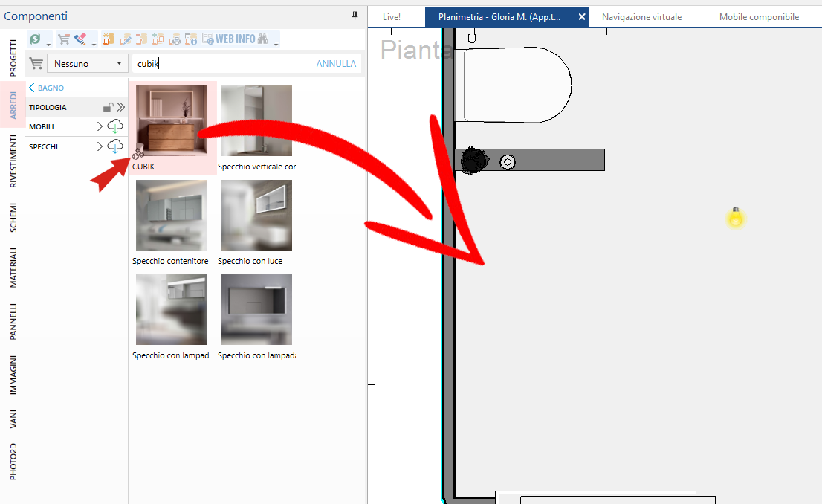Open cart toolbar group overflow arrow
The image size is (822, 504).
94,44
